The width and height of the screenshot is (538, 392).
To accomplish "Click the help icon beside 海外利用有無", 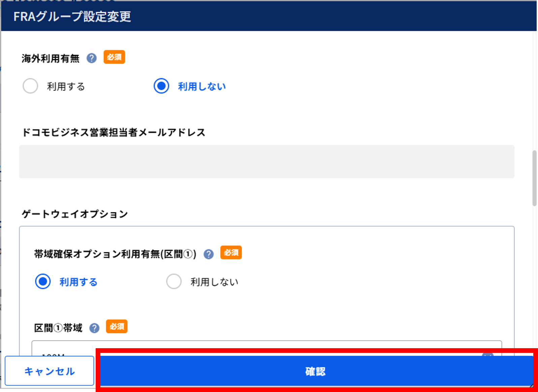I will point(92,58).
